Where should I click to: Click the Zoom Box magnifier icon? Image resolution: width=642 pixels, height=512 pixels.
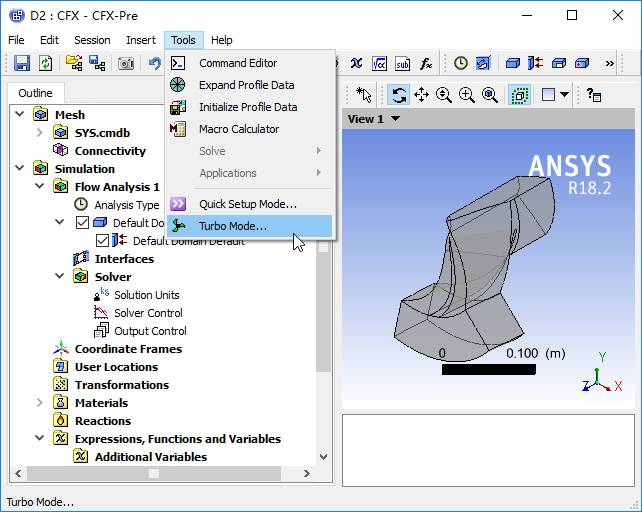click(x=467, y=95)
